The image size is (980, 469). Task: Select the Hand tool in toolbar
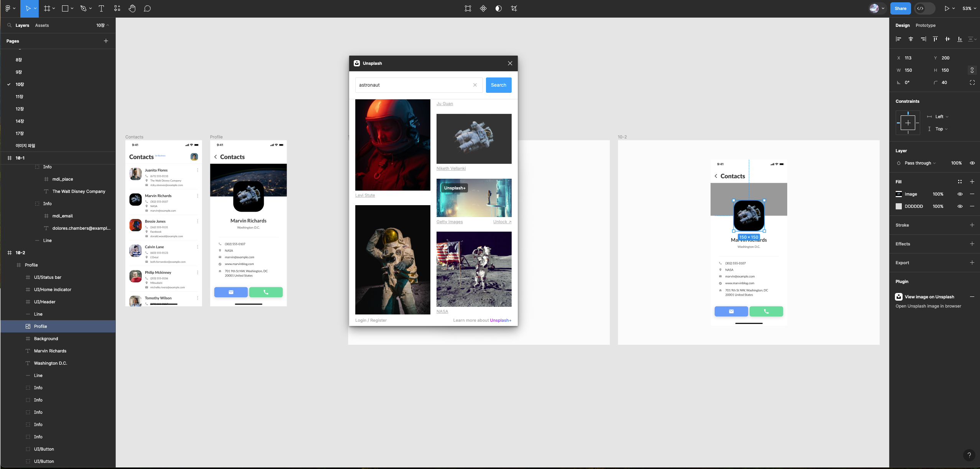[132, 8]
